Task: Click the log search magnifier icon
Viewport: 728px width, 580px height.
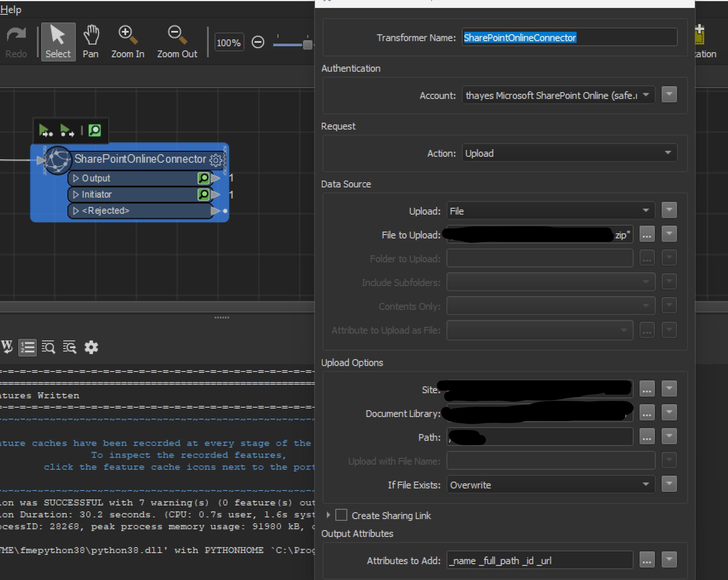Action: [48, 347]
